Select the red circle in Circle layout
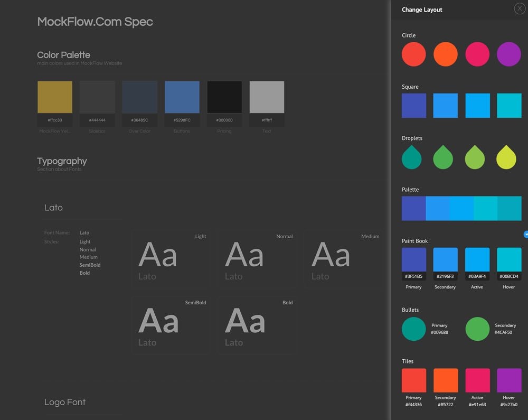Viewport: 528px width, 420px height. (414, 54)
